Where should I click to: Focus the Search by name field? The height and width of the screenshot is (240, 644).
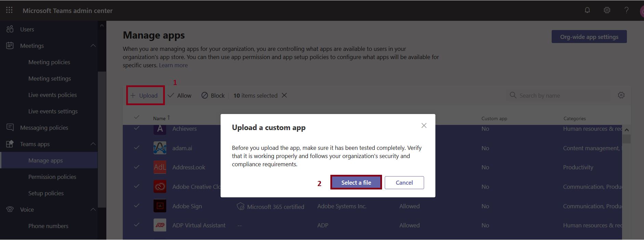(x=559, y=96)
